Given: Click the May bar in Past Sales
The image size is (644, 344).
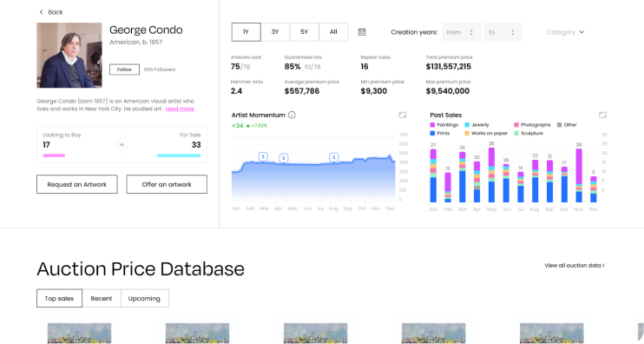Looking at the screenshot, I should [x=491, y=175].
